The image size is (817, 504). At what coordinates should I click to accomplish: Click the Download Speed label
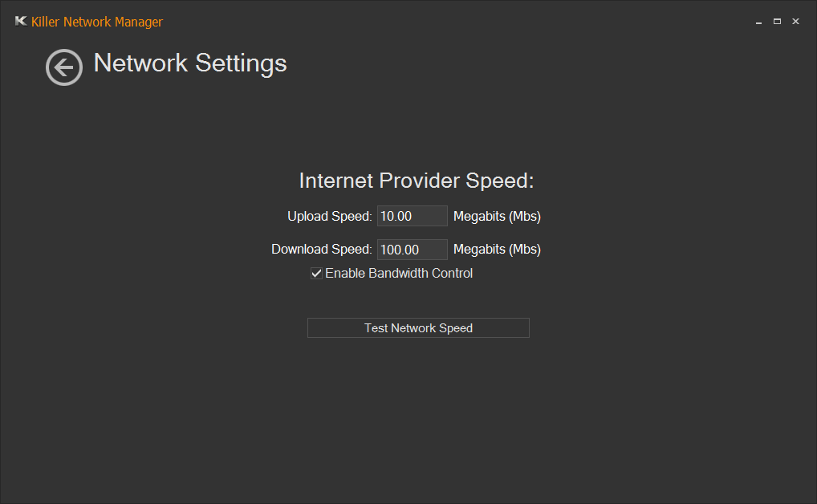point(322,249)
